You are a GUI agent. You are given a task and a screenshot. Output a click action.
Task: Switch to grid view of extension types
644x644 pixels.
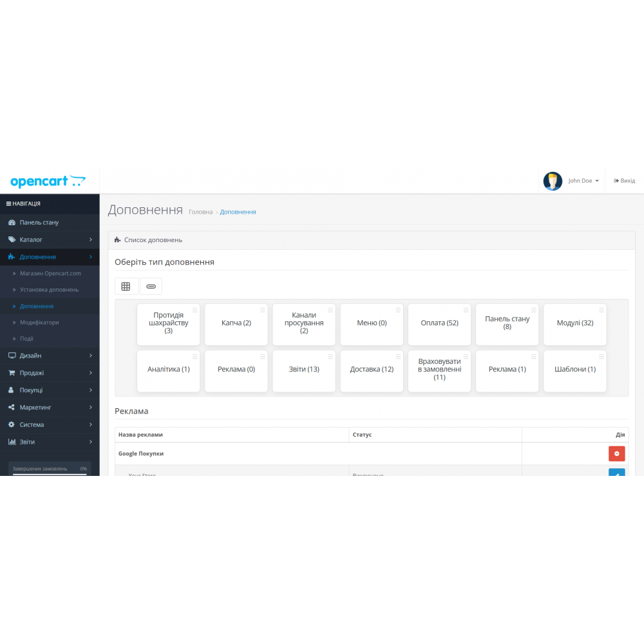click(126, 286)
